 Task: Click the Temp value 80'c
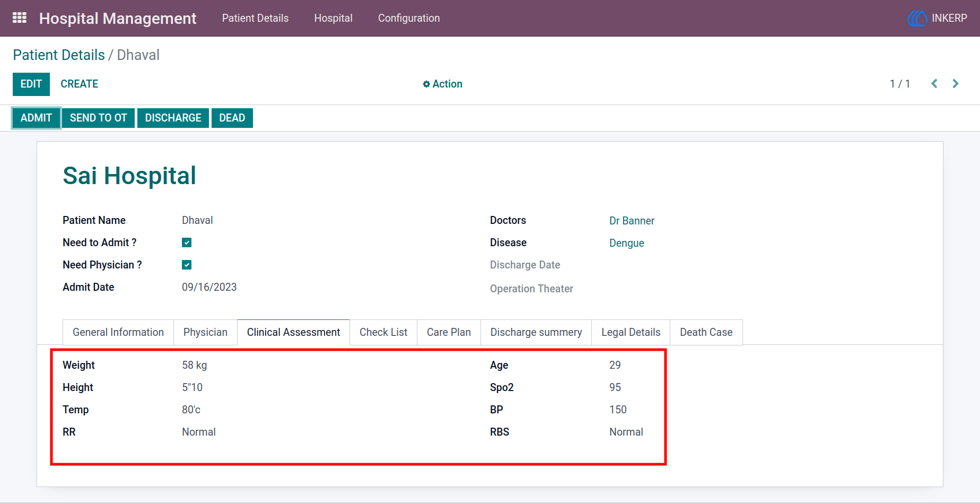coord(191,410)
